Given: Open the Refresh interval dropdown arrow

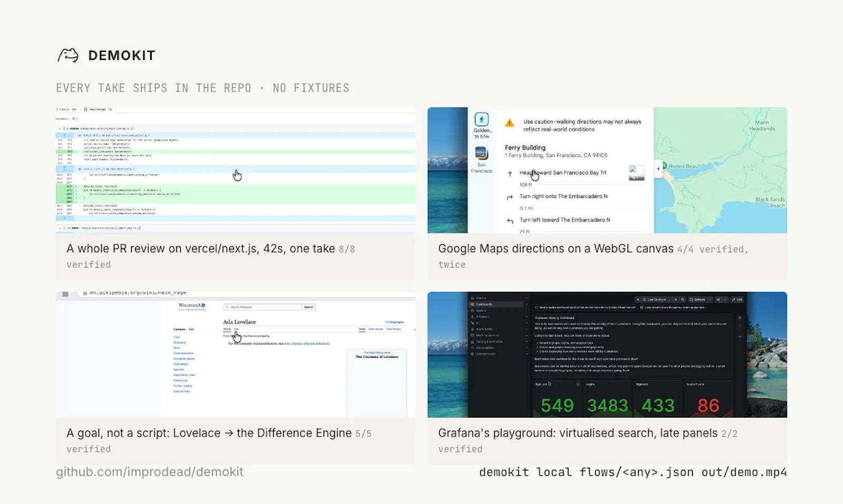Looking at the screenshot, I should tap(710, 300).
